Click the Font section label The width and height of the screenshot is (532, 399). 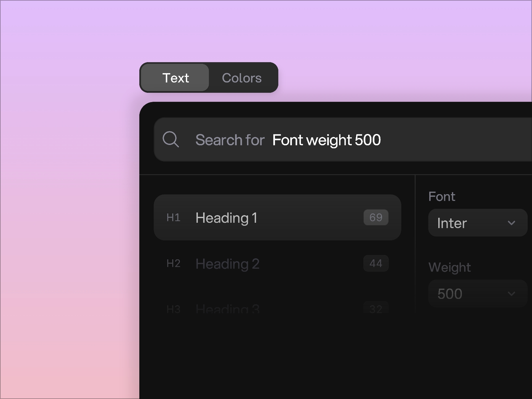(442, 197)
